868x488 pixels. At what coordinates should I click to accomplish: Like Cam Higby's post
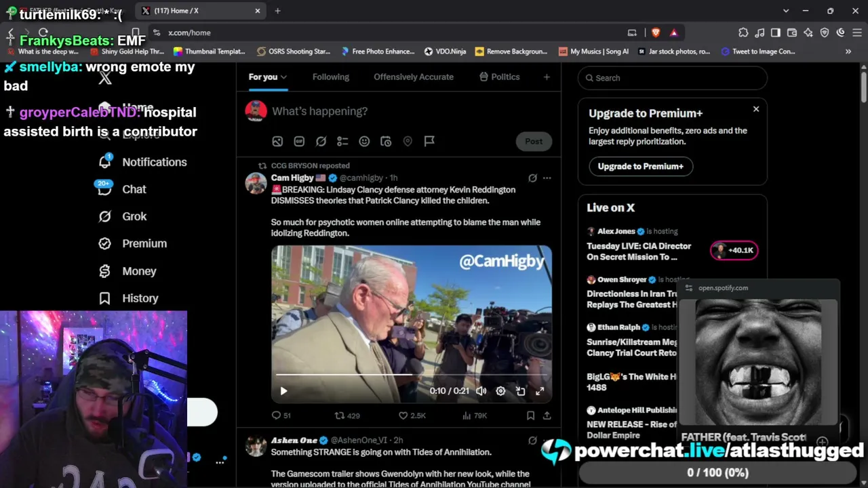(x=412, y=415)
